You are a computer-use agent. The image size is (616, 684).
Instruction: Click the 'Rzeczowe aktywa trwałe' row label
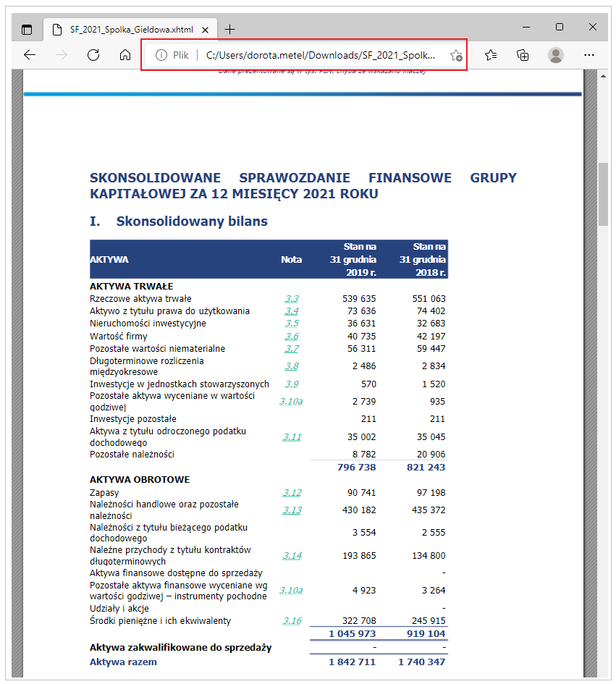tap(140, 299)
